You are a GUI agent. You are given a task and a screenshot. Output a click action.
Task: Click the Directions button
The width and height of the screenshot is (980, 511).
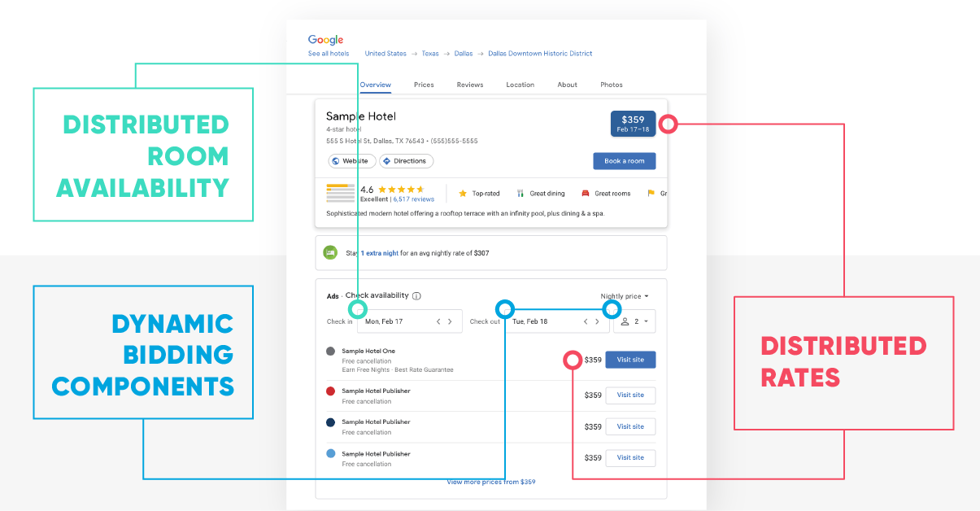pos(407,161)
